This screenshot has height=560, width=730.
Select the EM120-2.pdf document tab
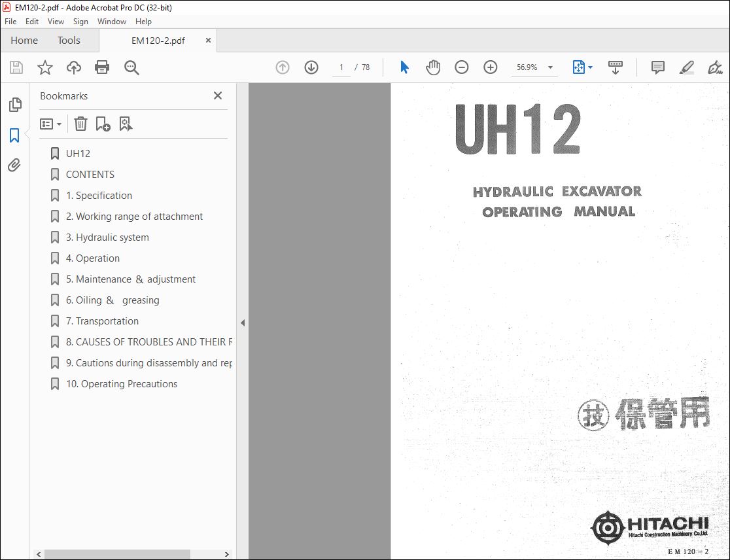[x=158, y=41]
